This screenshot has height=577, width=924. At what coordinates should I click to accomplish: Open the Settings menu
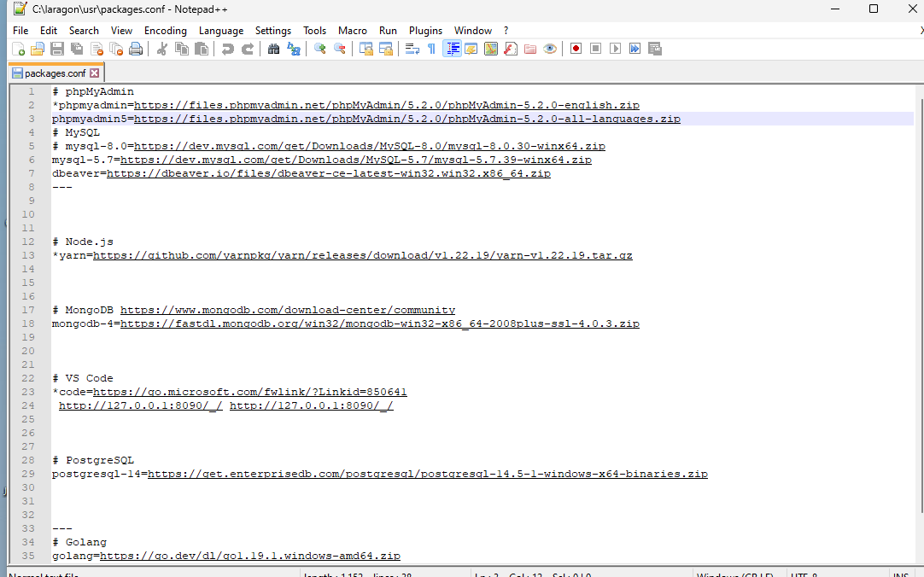point(272,31)
